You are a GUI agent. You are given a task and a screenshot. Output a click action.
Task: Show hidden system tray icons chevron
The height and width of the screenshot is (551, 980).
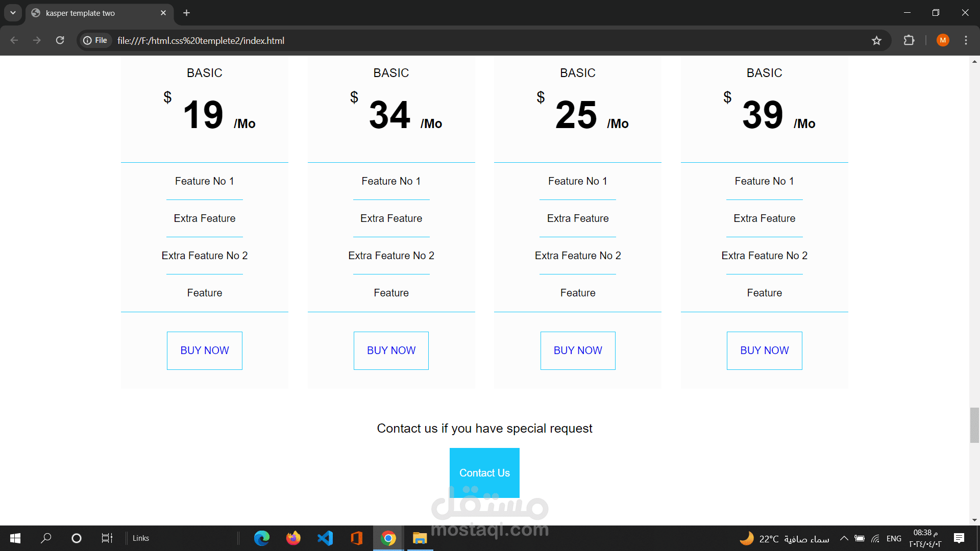(844, 538)
